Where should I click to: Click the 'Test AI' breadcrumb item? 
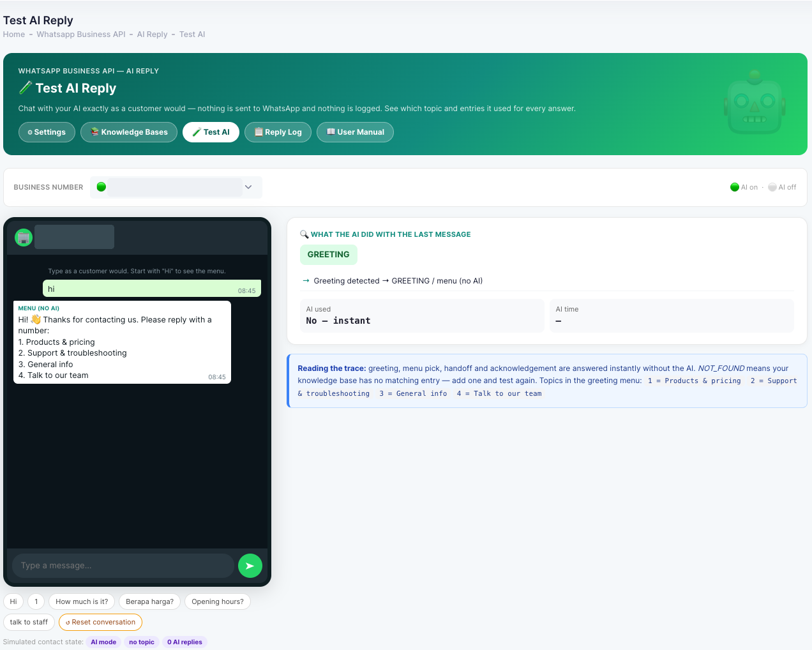(x=192, y=34)
